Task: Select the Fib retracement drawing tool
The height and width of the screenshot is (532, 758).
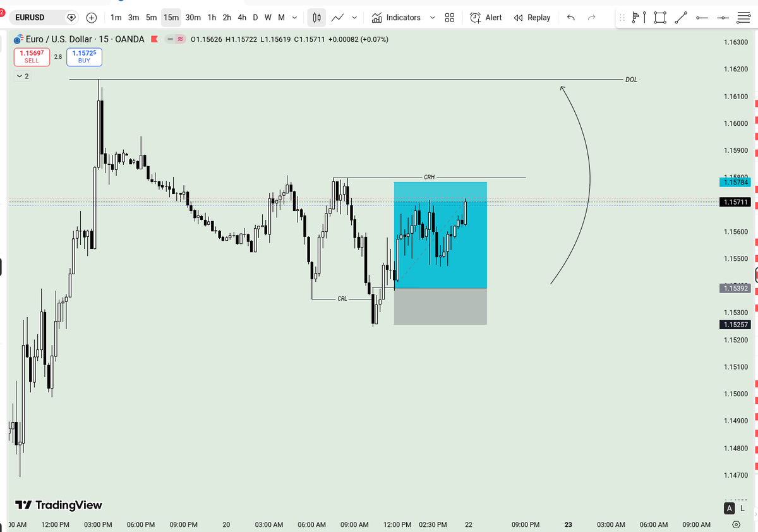Action: click(x=743, y=18)
